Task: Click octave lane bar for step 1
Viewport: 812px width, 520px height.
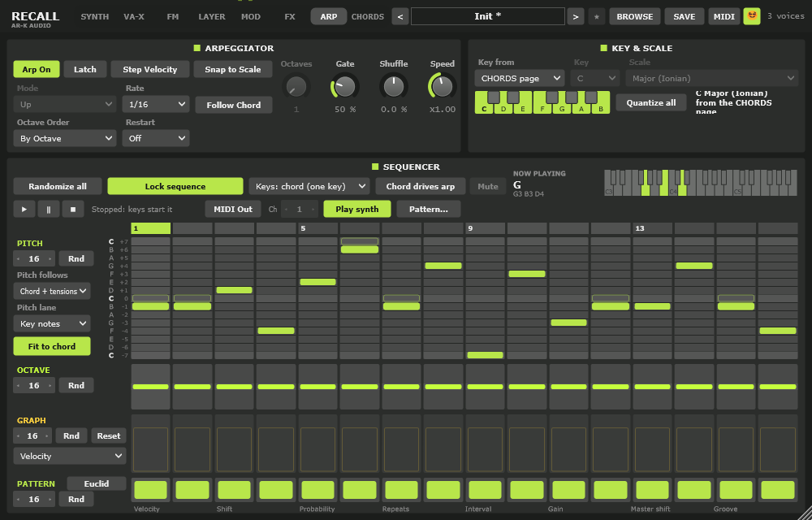Action: 151,387
